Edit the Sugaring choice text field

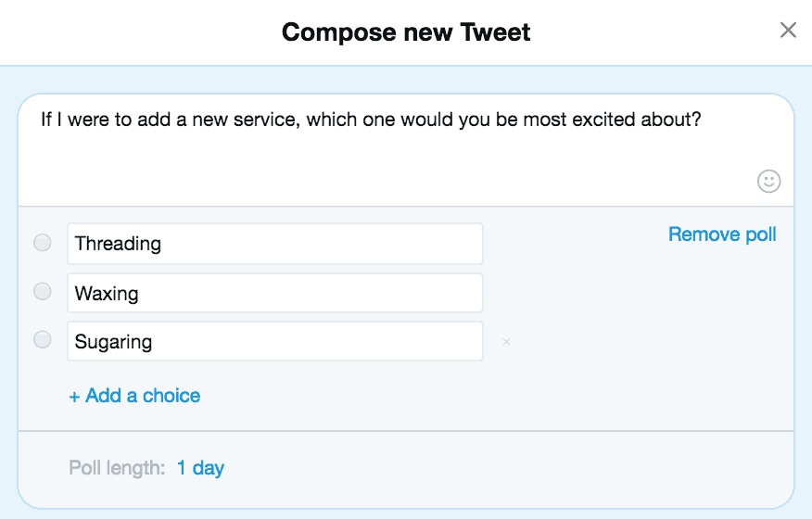coord(274,341)
